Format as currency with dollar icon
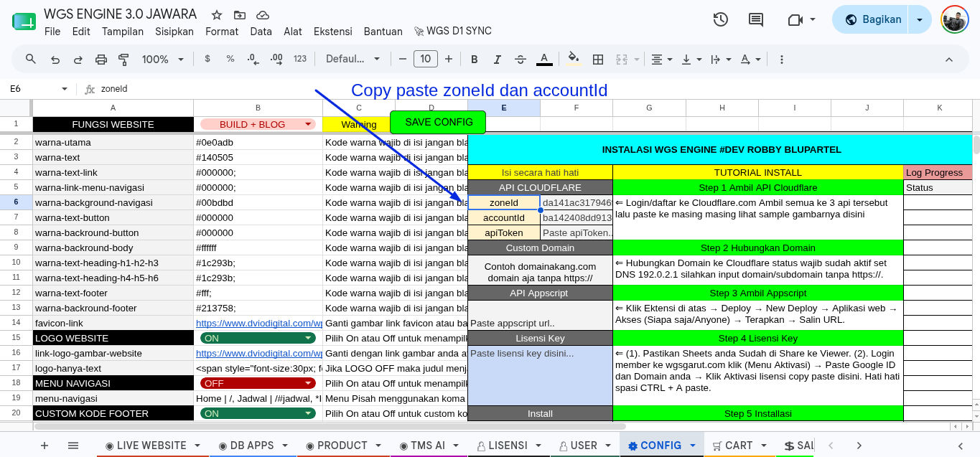Viewport: 980px width, 457px height. pyautogui.click(x=207, y=59)
